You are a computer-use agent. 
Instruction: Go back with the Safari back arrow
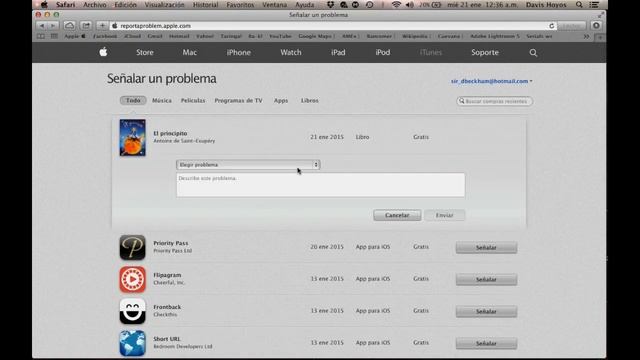click(42, 25)
